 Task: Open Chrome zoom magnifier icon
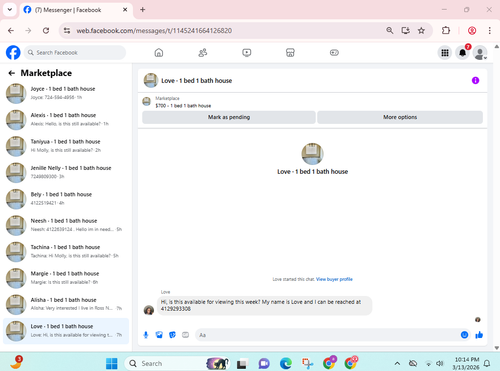389,31
